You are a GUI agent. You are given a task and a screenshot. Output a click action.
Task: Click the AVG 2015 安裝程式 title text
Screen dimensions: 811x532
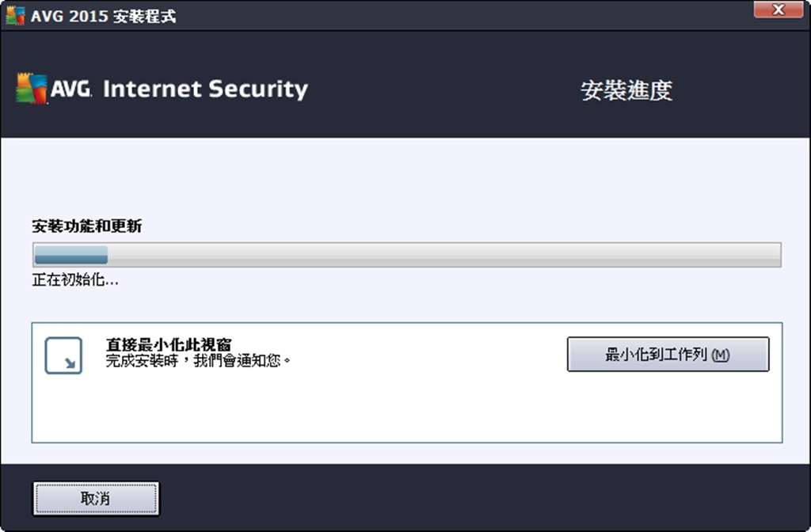104,16
